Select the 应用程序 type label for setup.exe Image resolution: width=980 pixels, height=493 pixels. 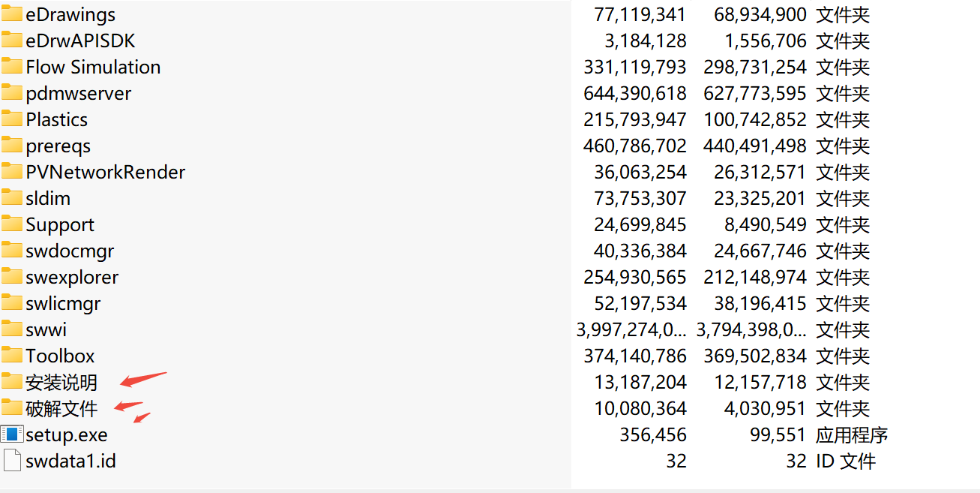pos(852,434)
